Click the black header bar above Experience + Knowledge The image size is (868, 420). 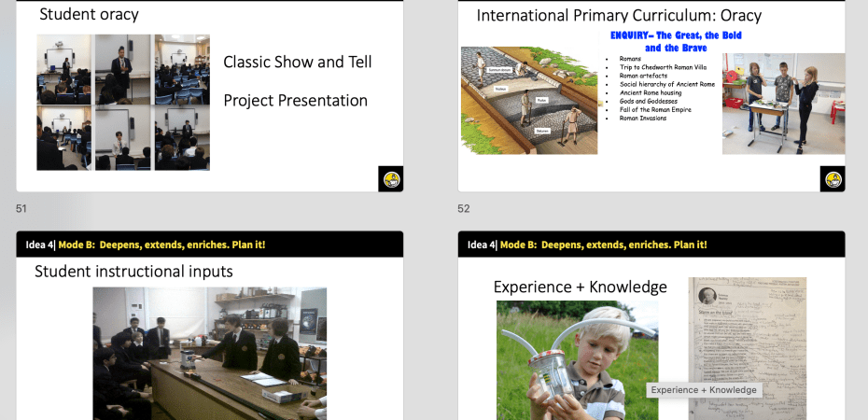(x=651, y=245)
